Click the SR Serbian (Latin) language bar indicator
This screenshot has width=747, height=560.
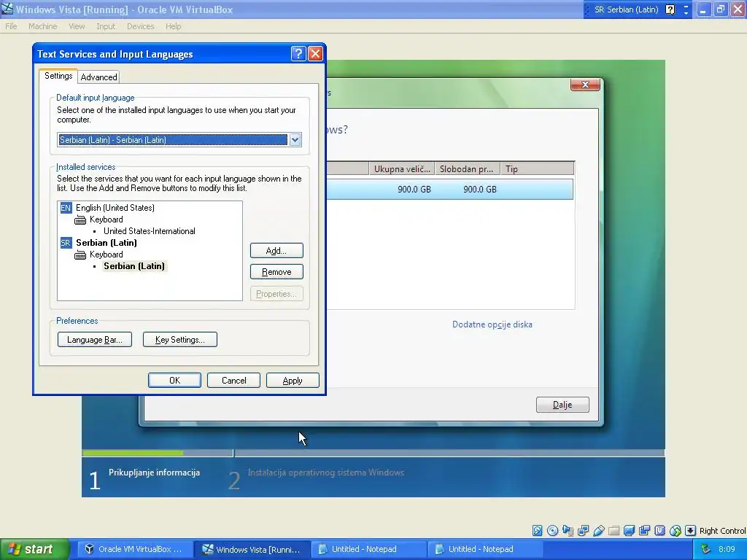pyautogui.click(x=626, y=9)
